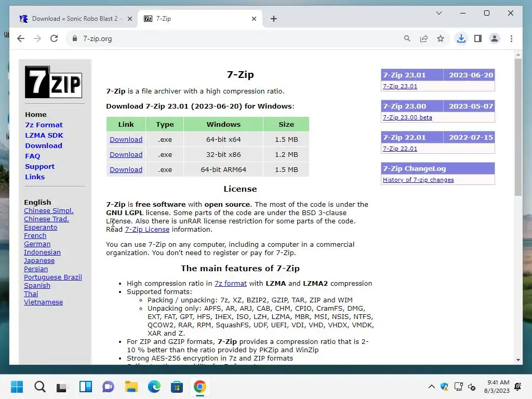Reload the 7-zip.org page
532x399 pixels.
tap(54, 38)
